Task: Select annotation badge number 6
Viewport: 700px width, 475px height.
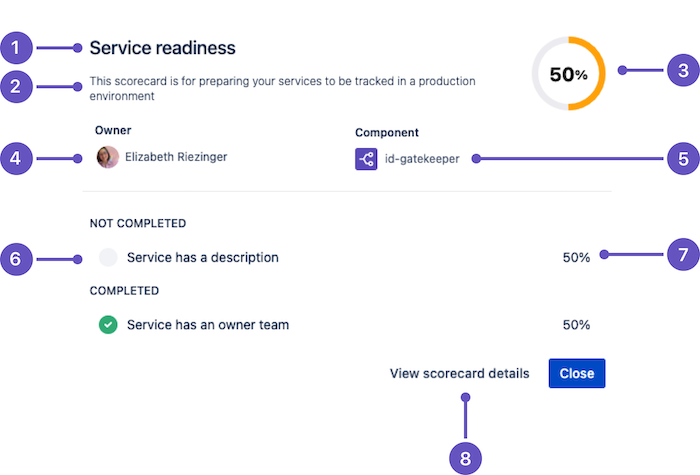Action: pos(17,259)
